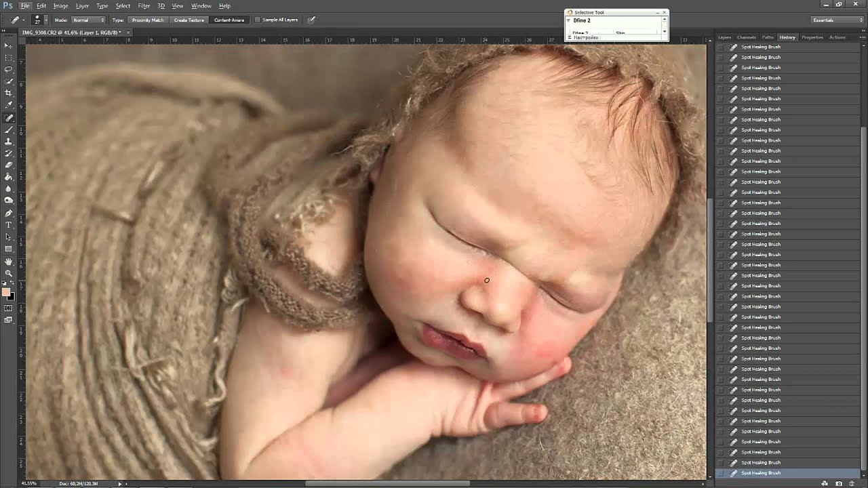Viewport: 868px width, 488px height.
Task: Open the Image menu
Action: (x=61, y=5)
